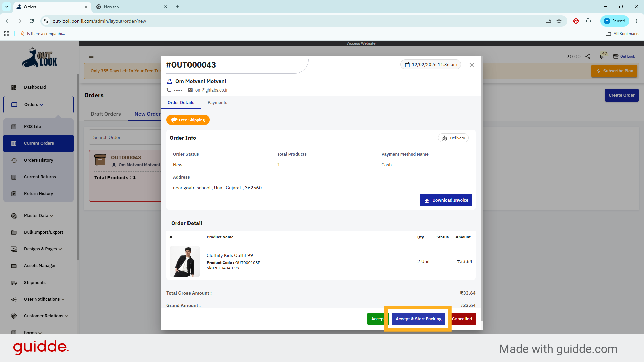Click the notification bell icon

(602, 57)
